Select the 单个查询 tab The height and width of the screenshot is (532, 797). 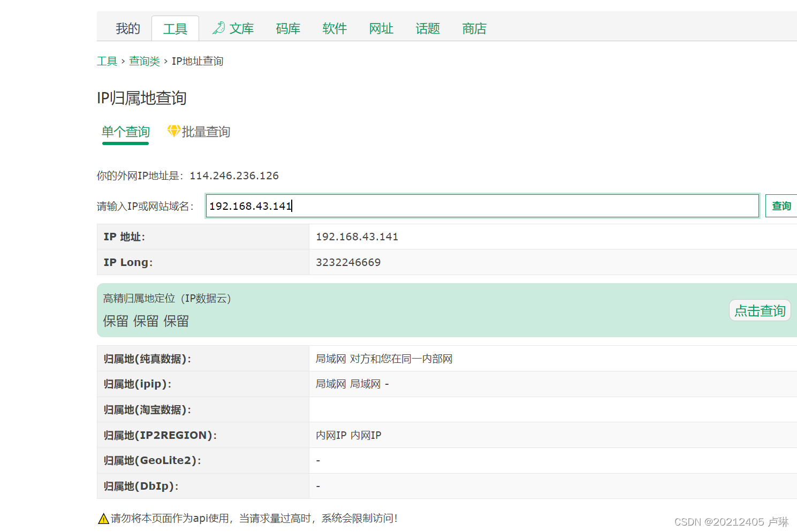click(x=126, y=132)
